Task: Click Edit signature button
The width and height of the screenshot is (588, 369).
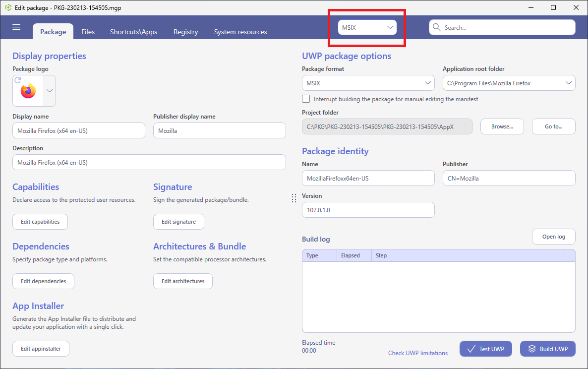Action: pos(178,222)
